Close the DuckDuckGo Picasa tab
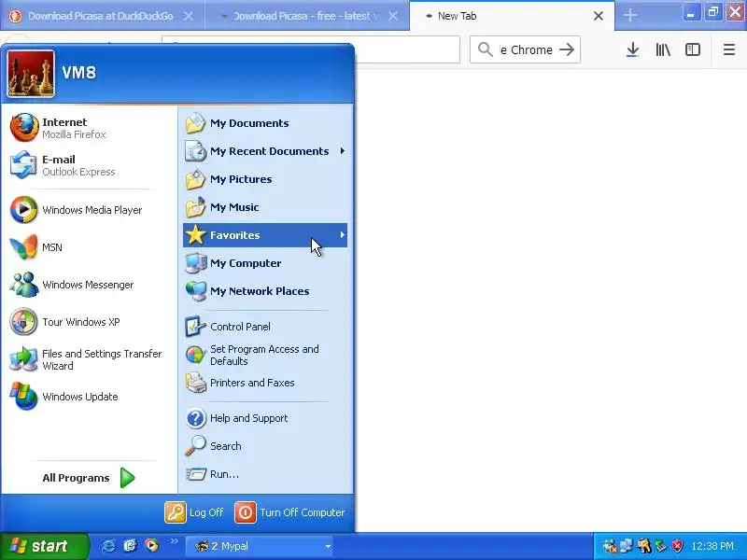This screenshot has width=747, height=560. click(189, 16)
